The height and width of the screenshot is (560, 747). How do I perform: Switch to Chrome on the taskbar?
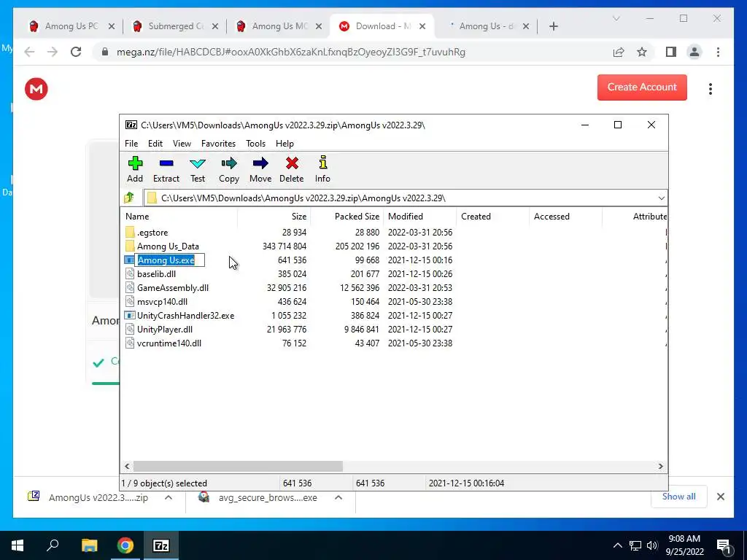[125, 545]
